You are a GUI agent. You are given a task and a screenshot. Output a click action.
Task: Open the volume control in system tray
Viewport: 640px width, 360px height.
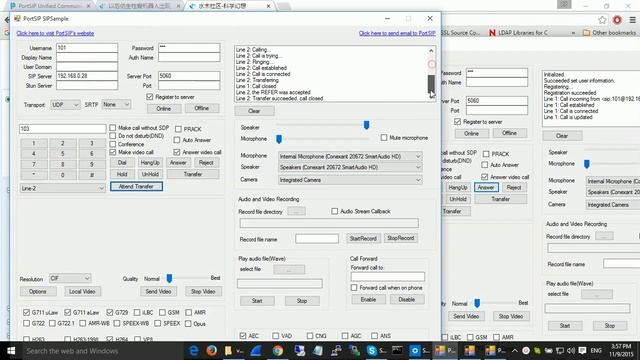coord(571,351)
